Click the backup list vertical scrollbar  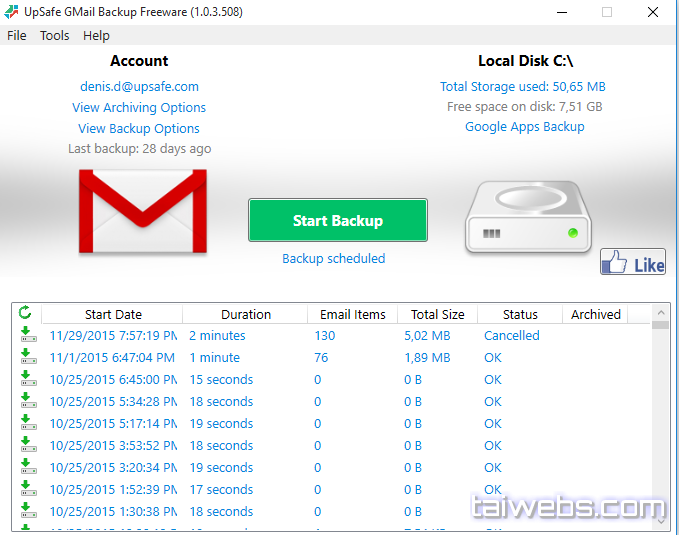(x=659, y=420)
